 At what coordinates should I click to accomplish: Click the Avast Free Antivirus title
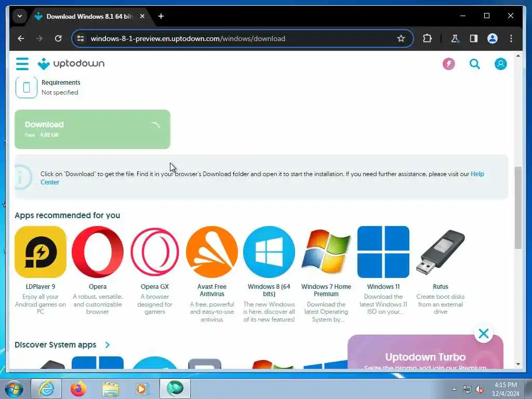point(212,290)
